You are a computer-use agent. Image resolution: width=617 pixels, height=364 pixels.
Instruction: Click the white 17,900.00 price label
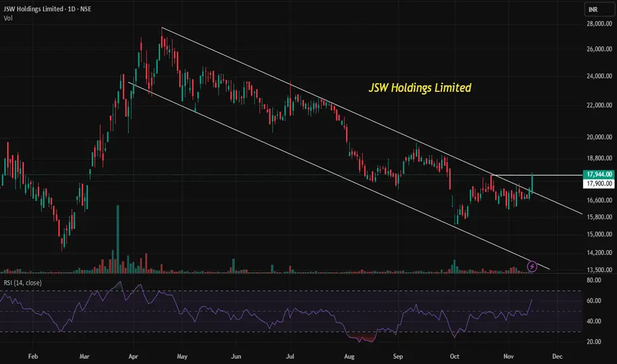coord(599,183)
